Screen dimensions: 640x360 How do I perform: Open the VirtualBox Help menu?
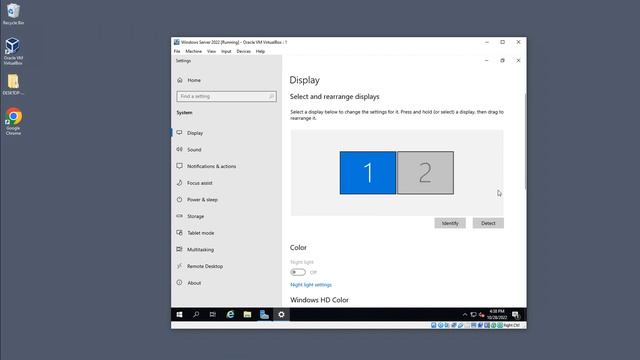click(260, 51)
